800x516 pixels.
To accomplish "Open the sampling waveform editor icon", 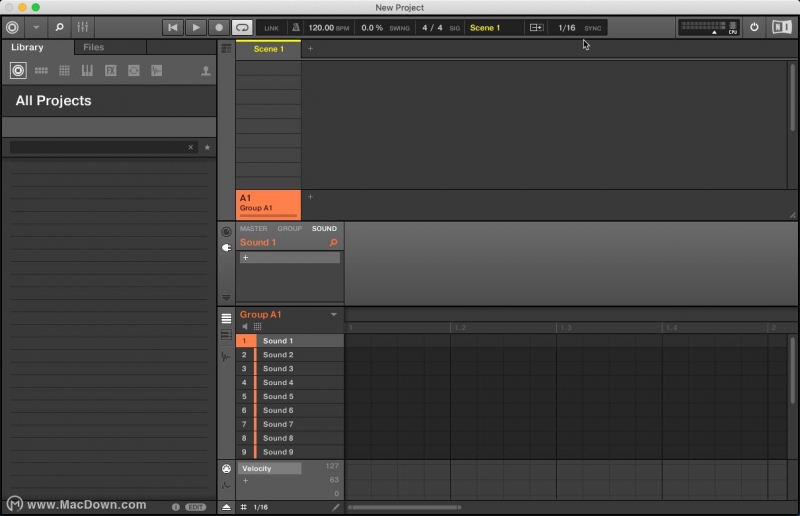I will click(226, 356).
